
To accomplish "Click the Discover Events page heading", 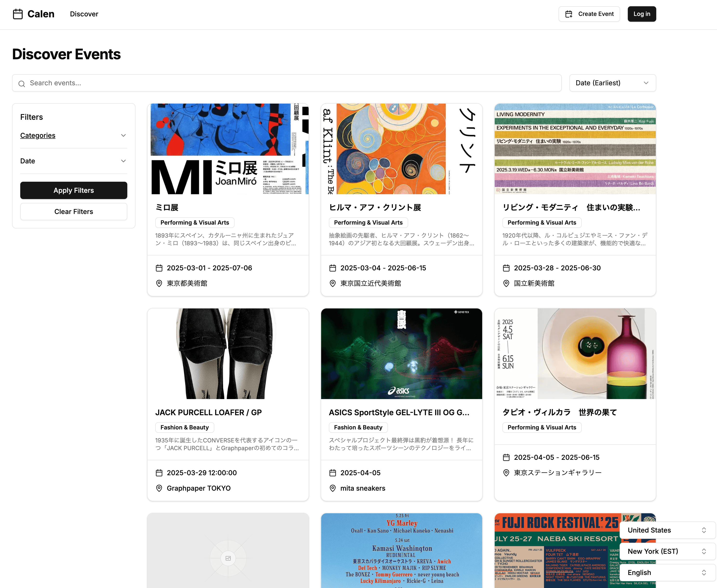I will click(x=66, y=54).
